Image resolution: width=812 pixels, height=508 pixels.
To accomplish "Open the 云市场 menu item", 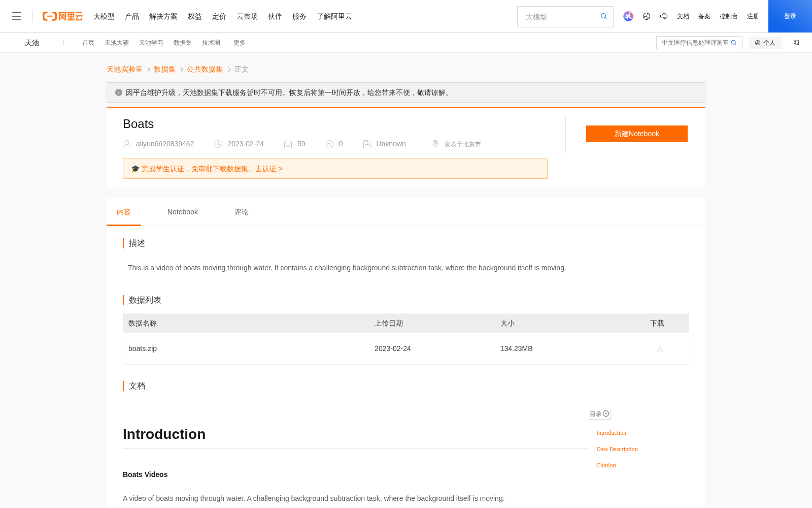I will tap(247, 16).
